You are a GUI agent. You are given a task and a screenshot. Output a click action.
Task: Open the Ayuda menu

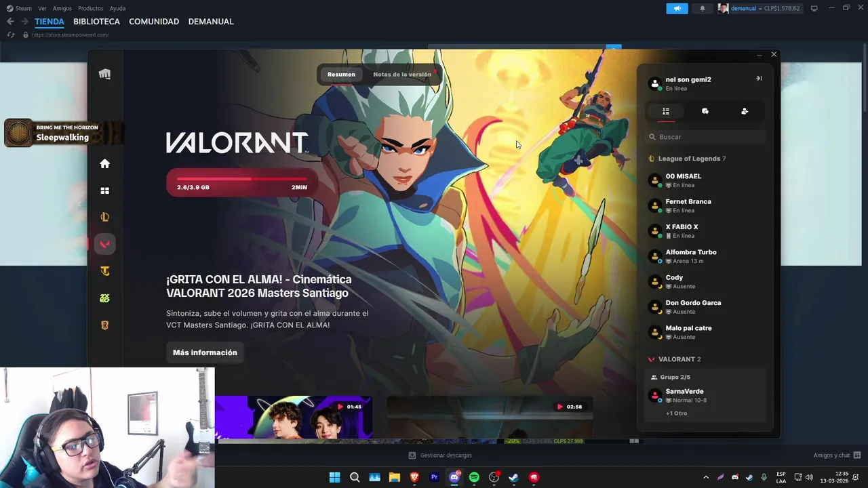(117, 8)
